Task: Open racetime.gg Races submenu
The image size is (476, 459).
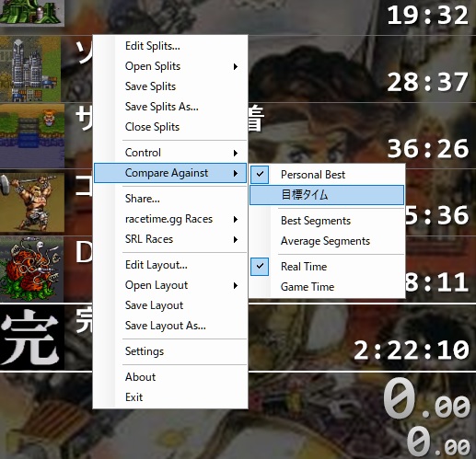Action: coord(170,219)
